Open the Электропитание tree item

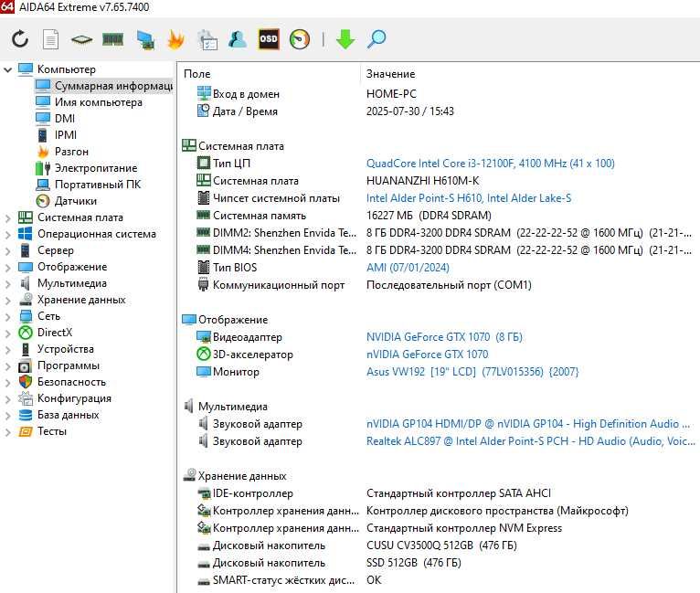click(86, 168)
